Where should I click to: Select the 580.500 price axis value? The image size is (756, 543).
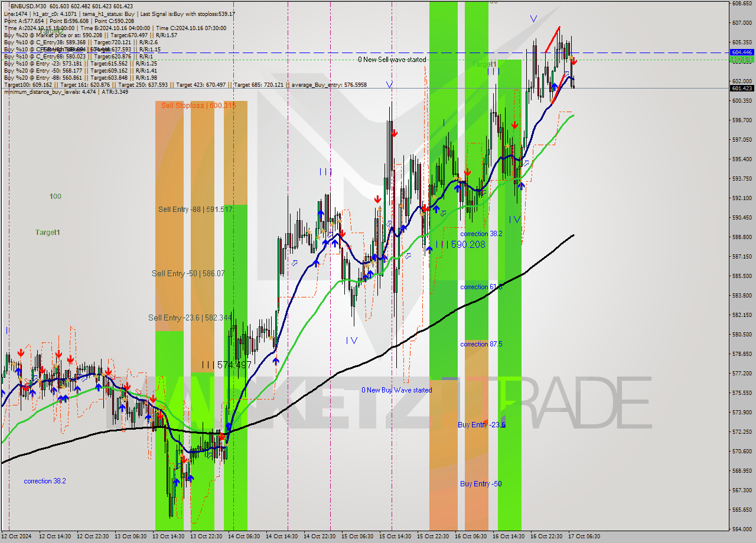[x=742, y=335]
